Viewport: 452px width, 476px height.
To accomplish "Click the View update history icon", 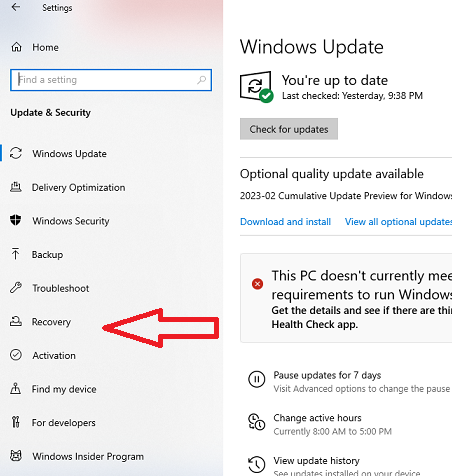I will pos(256,464).
